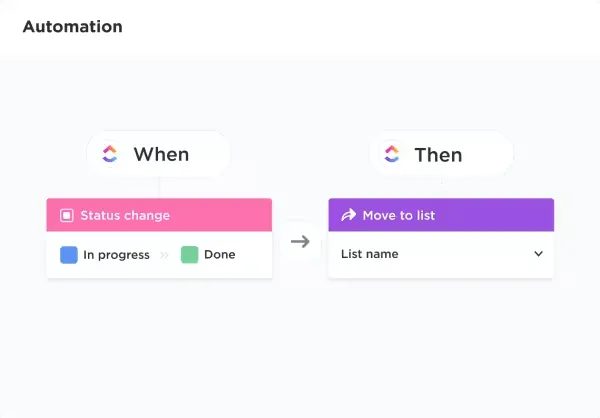
Task: Click the When label text
Action: (x=161, y=154)
